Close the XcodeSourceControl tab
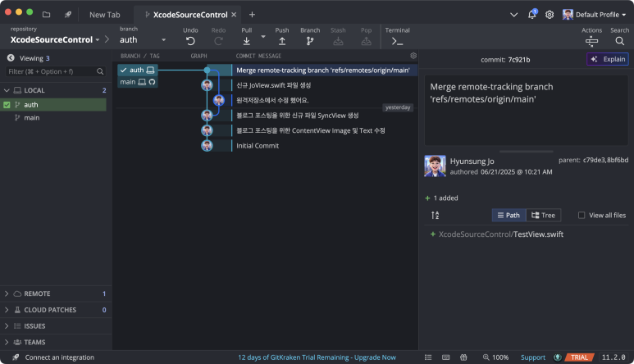The image size is (634, 364). pyautogui.click(x=234, y=15)
